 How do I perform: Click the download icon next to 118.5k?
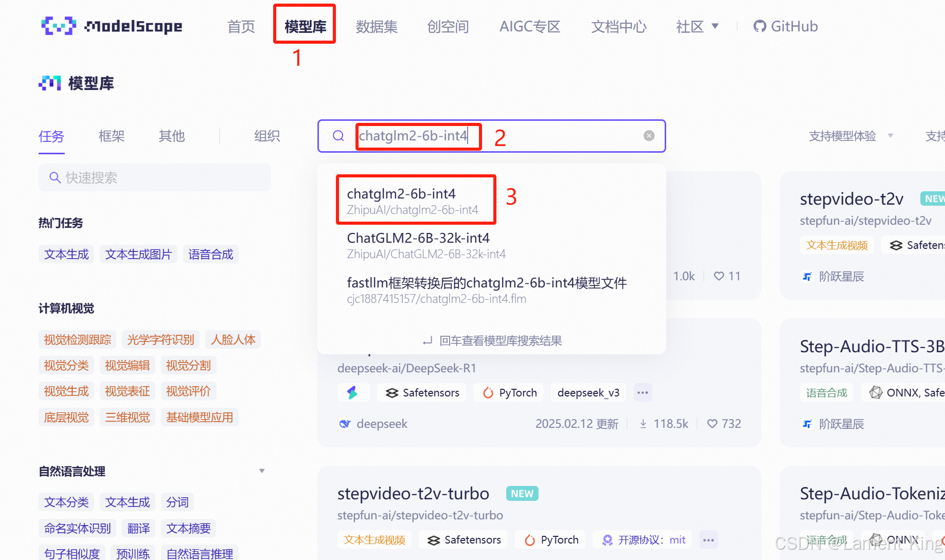pos(643,424)
